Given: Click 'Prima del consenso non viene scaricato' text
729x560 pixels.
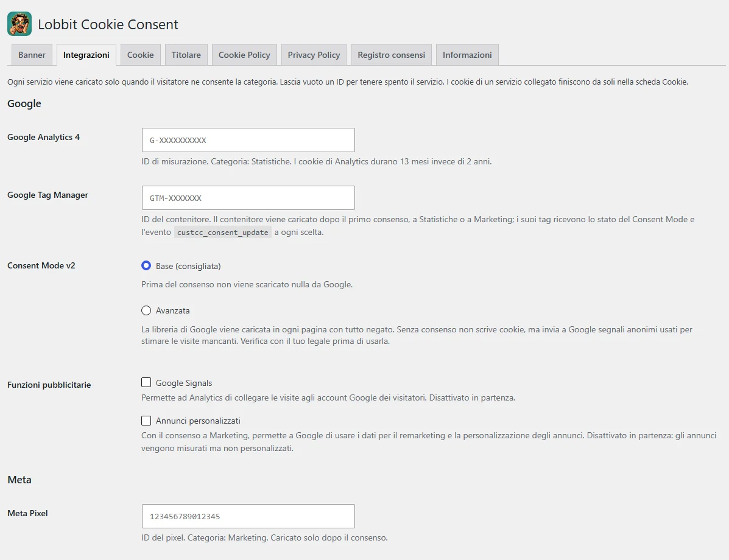Looking at the screenshot, I should tap(247, 284).
